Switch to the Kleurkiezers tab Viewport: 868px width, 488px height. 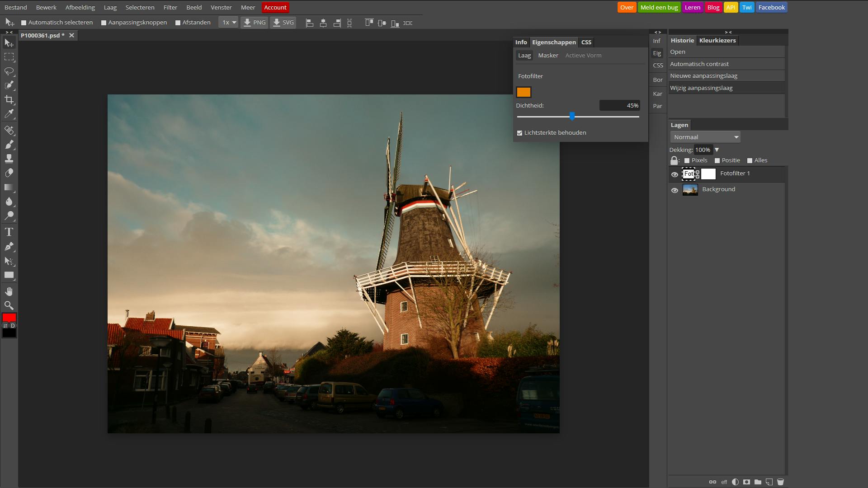[717, 40]
